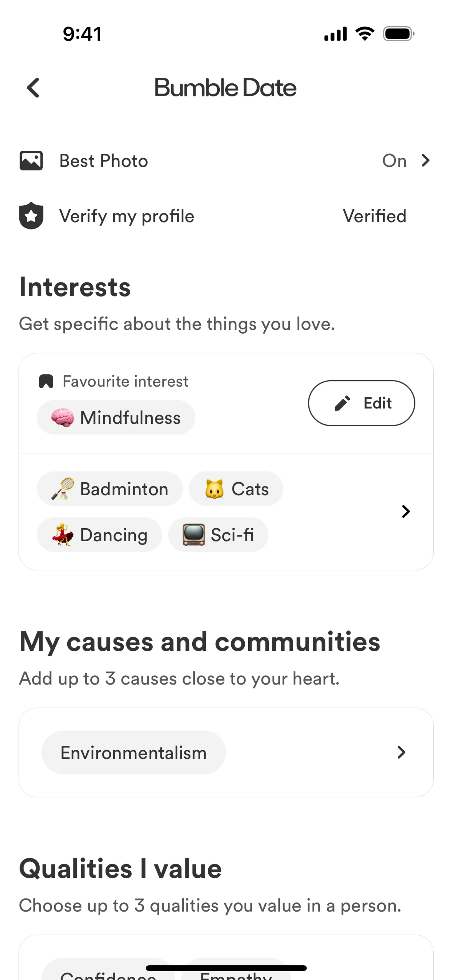The width and height of the screenshot is (452, 980).
Task: Tap the pencil icon on Edit
Action: [343, 403]
